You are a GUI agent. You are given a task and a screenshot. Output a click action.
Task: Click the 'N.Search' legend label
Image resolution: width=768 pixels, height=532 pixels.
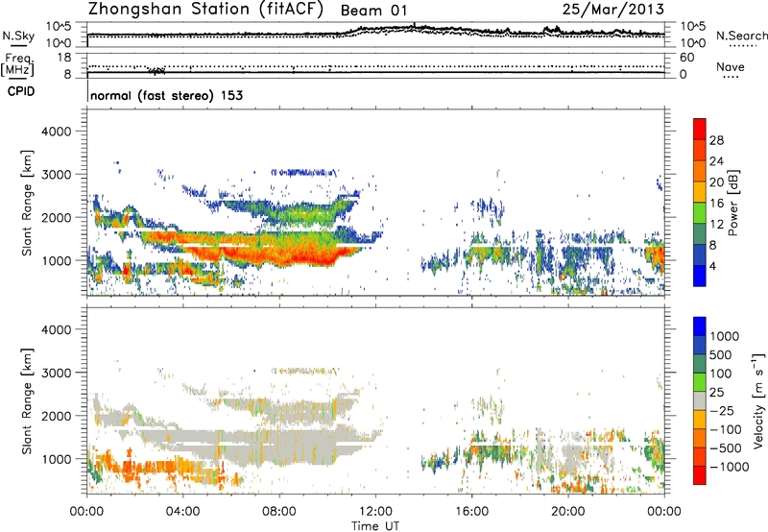tap(741, 36)
